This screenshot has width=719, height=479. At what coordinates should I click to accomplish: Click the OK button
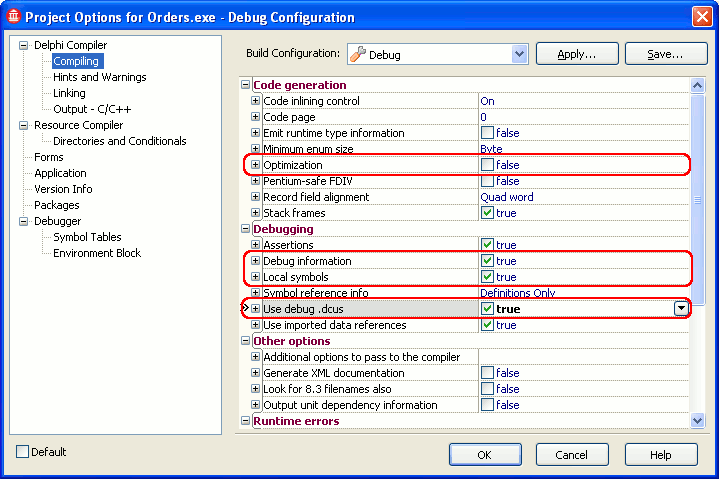coord(484,455)
